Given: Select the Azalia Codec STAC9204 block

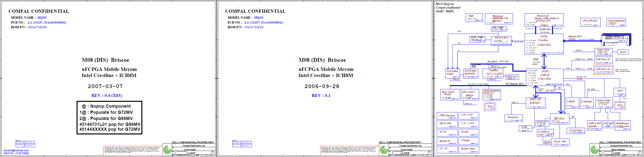Looking at the screenshot, I should (x=604, y=103).
